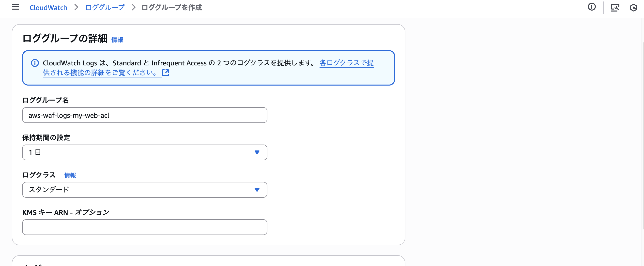Open the hamburger navigation menu
644x266 pixels.
point(15,7)
